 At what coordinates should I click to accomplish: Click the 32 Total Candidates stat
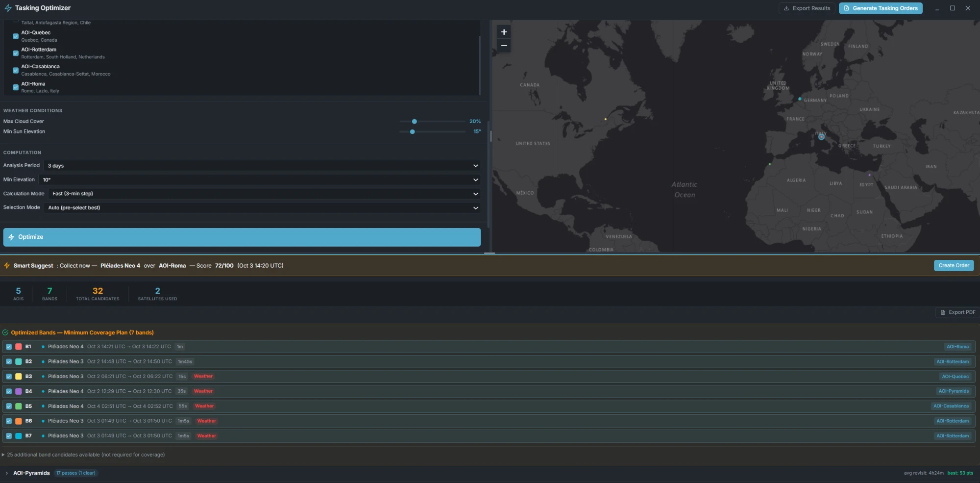coord(98,294)
